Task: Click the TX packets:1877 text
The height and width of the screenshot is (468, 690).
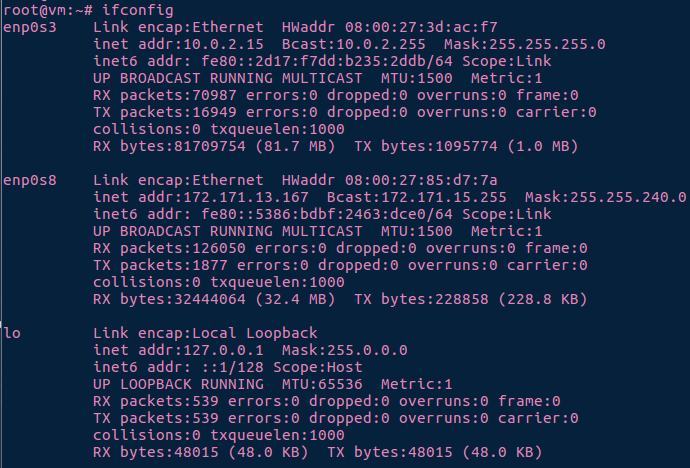Action: click(161, 265)
